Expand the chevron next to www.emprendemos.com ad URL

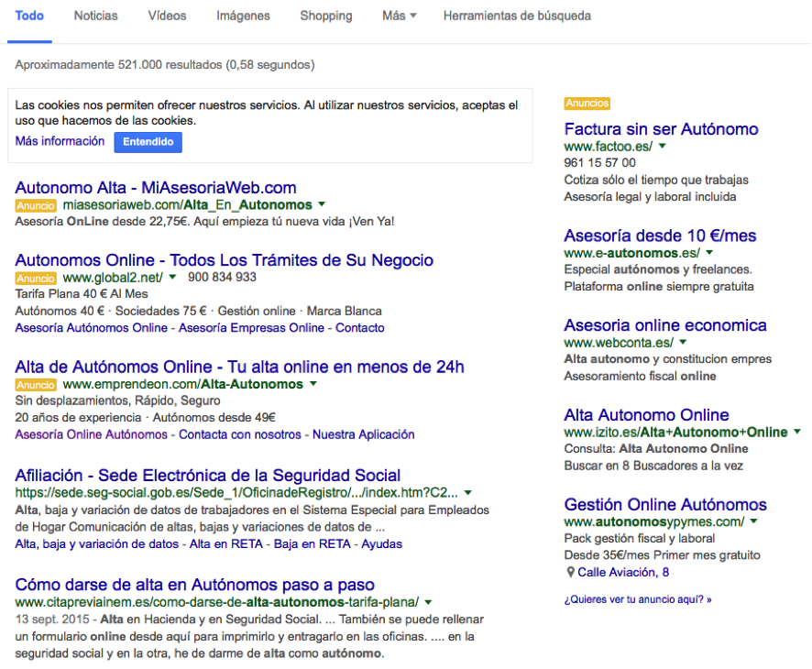pos(313,384)
